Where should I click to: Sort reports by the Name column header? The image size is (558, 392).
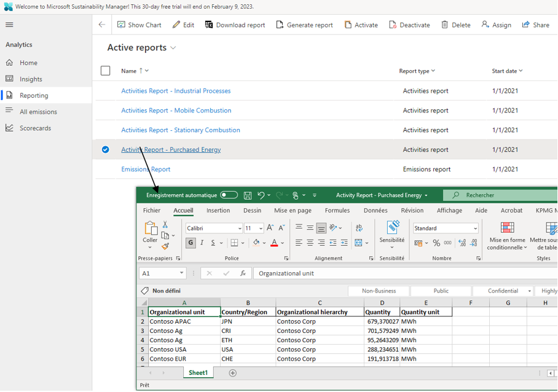129,71
